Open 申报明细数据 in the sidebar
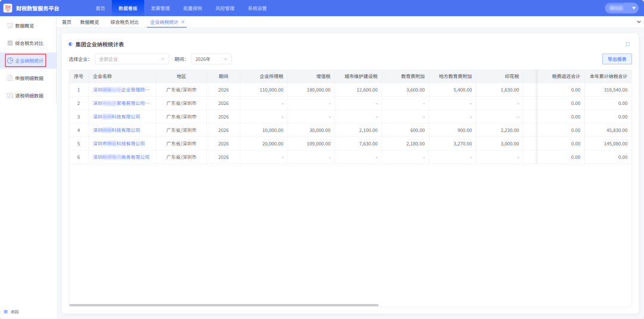The height and width of the screenshot is (319, 644). coord(29,78)
